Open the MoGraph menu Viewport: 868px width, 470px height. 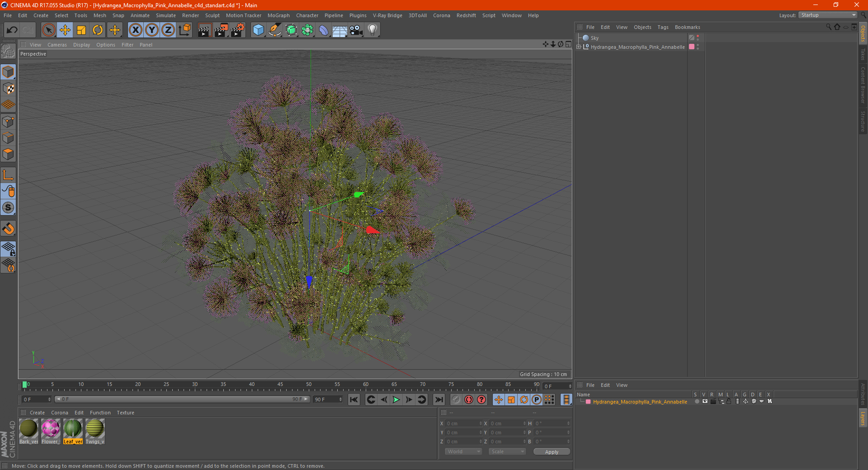point(278,15)
